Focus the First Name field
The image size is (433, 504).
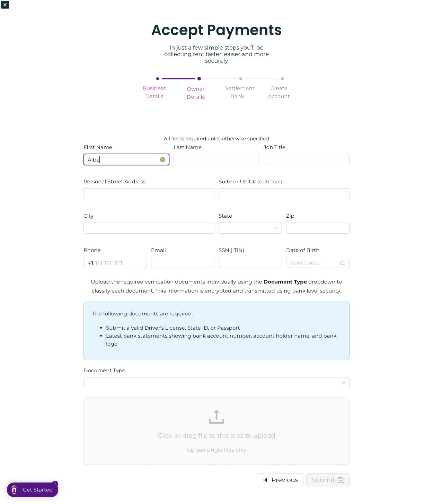pos(126,159)
